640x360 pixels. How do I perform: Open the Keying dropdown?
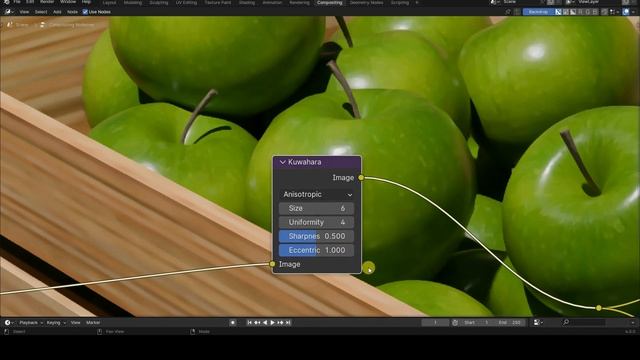[56, 322]
